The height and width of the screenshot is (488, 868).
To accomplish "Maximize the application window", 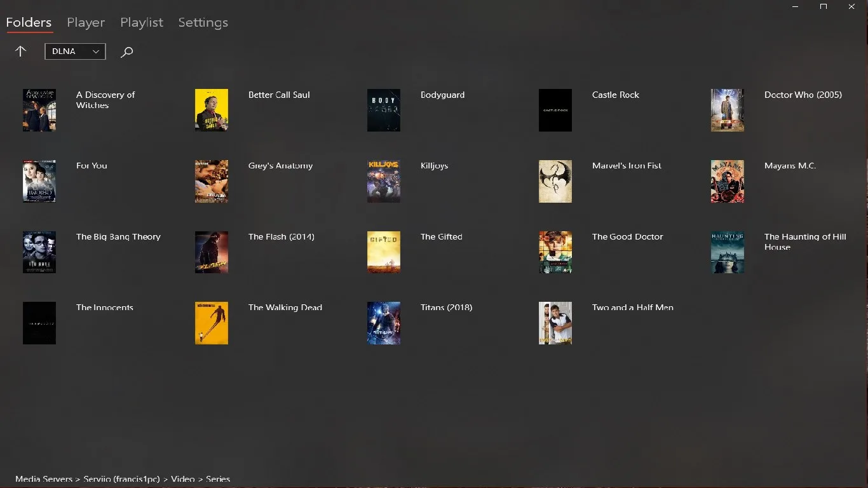I will point(824,6).
